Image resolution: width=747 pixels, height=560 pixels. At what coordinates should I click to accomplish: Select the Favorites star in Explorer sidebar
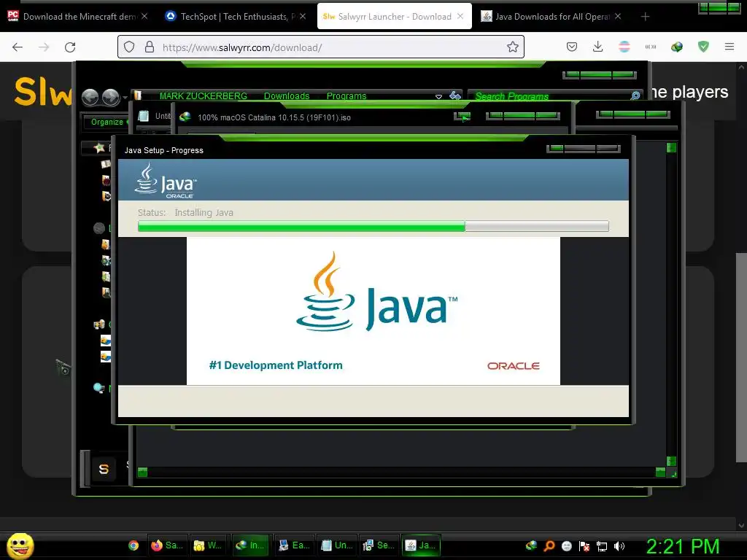point(99,147)
